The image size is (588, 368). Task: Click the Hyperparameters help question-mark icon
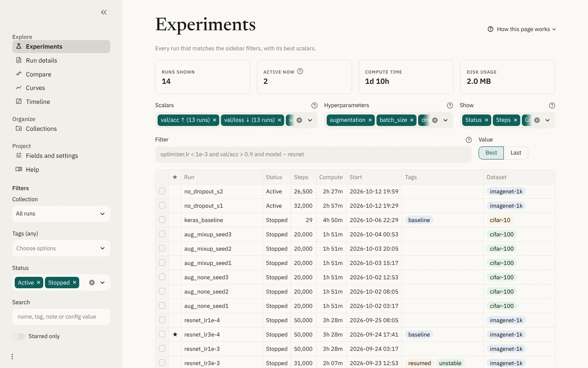450,105
